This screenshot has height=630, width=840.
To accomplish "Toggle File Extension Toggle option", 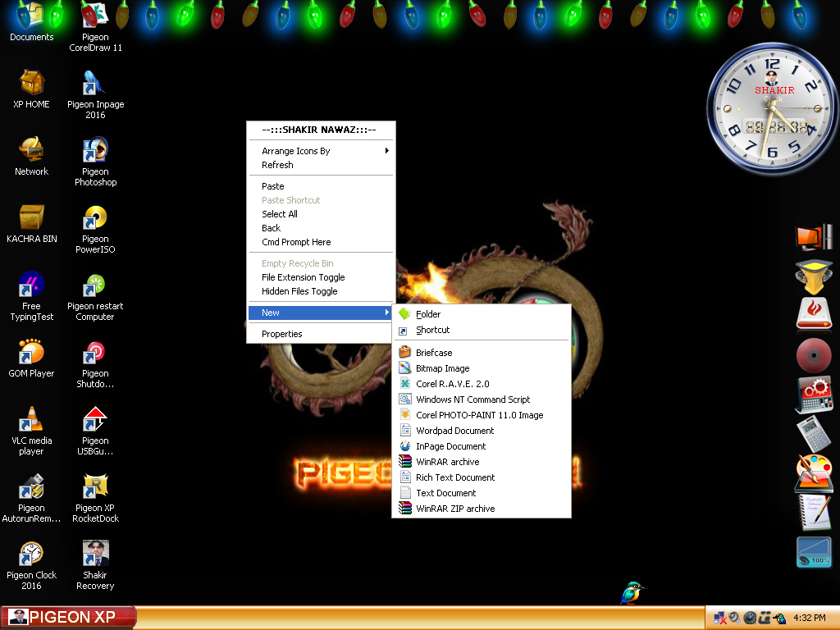I will 321,277.
